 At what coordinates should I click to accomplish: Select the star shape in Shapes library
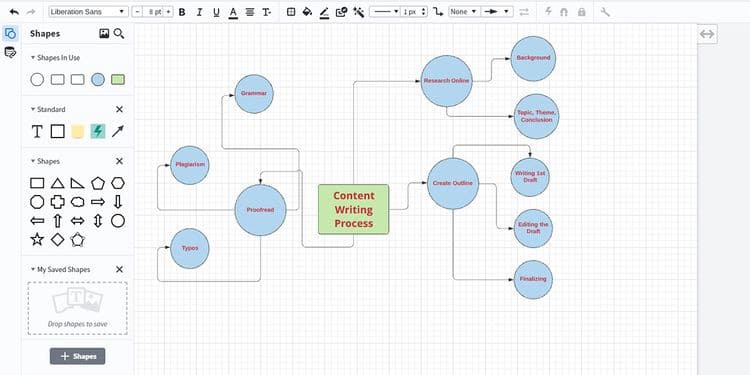(37, 240)
